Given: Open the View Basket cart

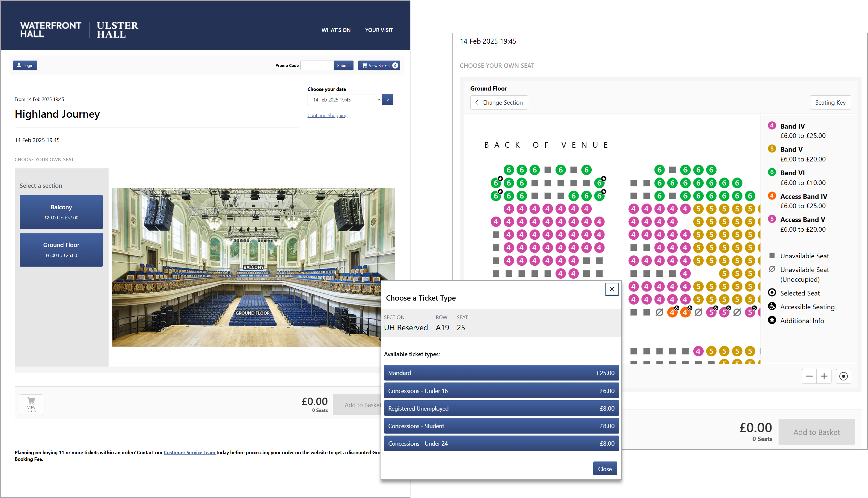Looking at the screenshot, I should coord(379,65).
